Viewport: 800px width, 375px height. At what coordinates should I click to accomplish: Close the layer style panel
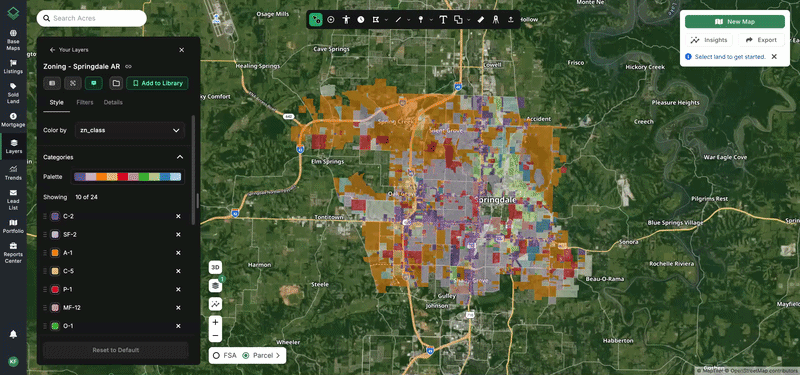(182, 50)
